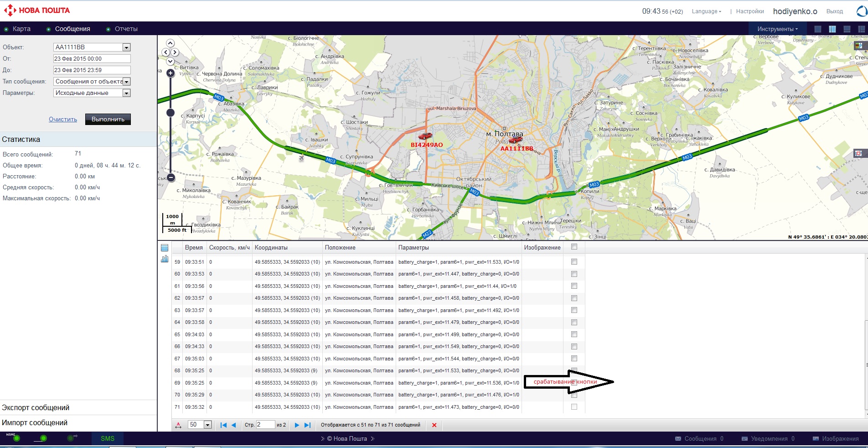Open the Инструменты tools menu
868x448 pixels.
(x=777, y=29)
